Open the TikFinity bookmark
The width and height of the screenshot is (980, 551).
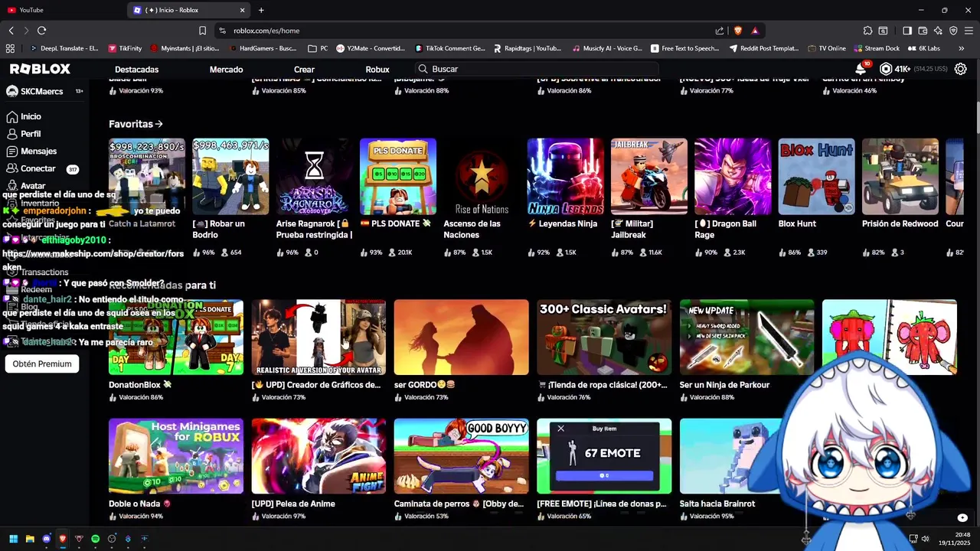click(x=125, y=48)
